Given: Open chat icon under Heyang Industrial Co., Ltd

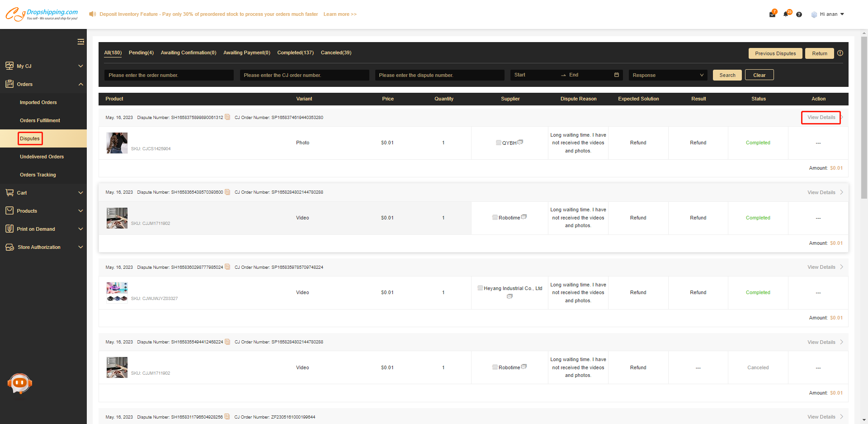Looking at the screenshot, I should pyautogui.click(x=509, y=296).
